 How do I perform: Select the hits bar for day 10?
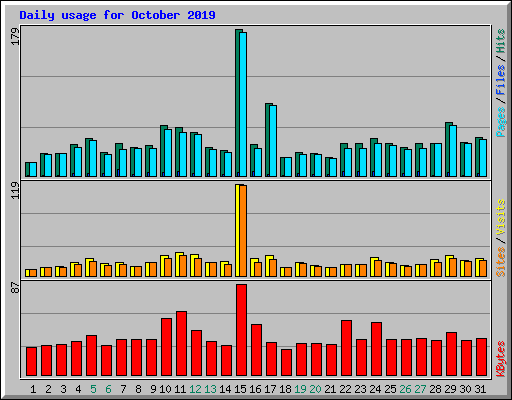click(x=162, y=151)
